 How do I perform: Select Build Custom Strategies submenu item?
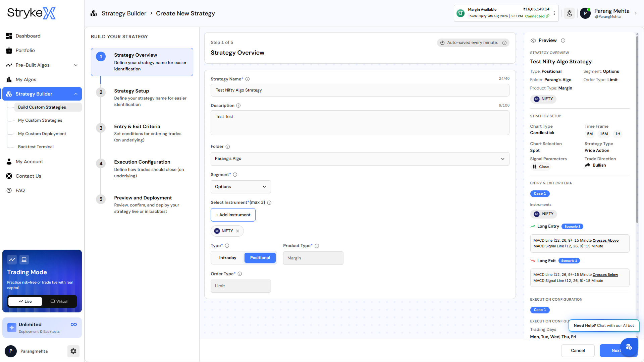pyautogui.click(x=48, y=107)
